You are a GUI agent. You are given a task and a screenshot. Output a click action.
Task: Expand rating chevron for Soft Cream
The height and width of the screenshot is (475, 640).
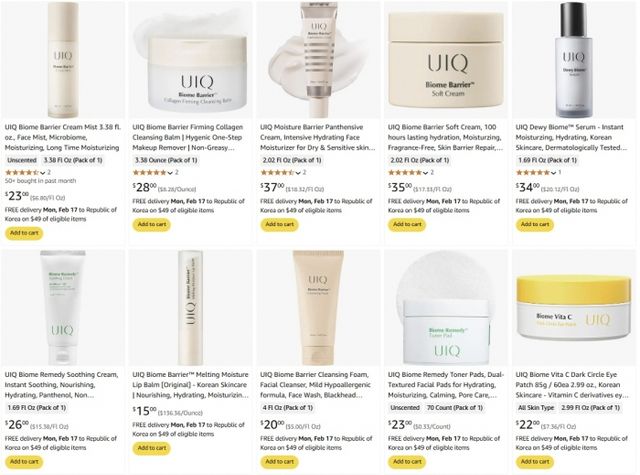point(426,173)
